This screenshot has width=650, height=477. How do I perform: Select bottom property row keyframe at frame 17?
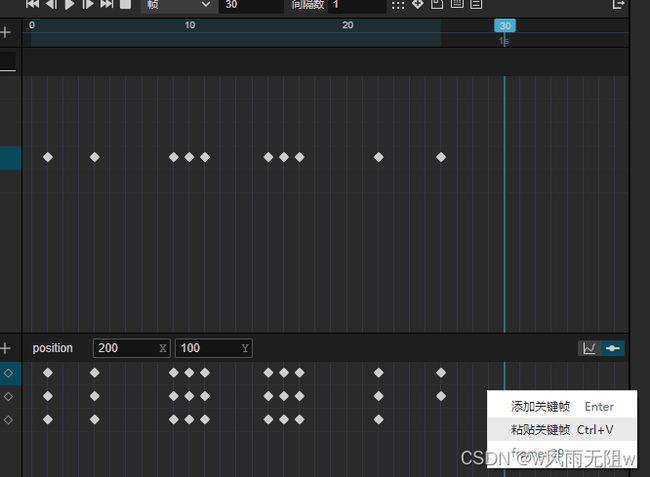click(x=300, y=419)
